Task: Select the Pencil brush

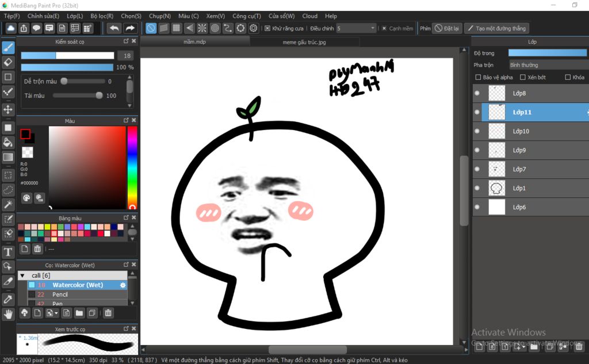Action: point(78,294)
